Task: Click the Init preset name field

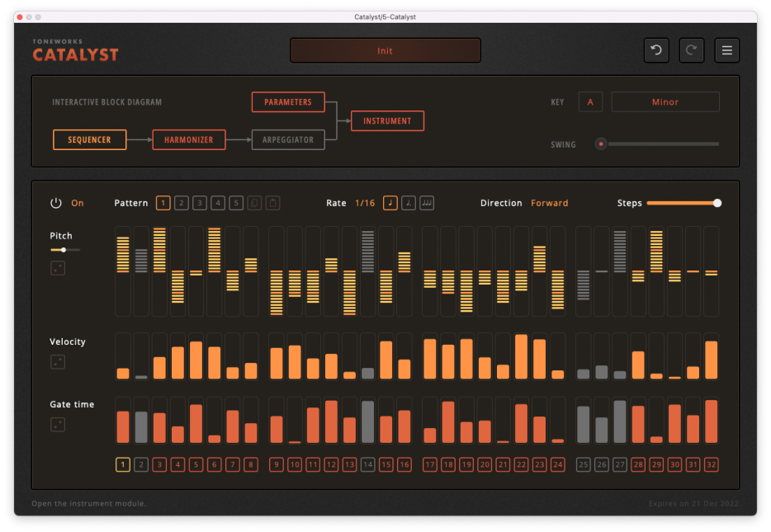Action: [385, 50]
